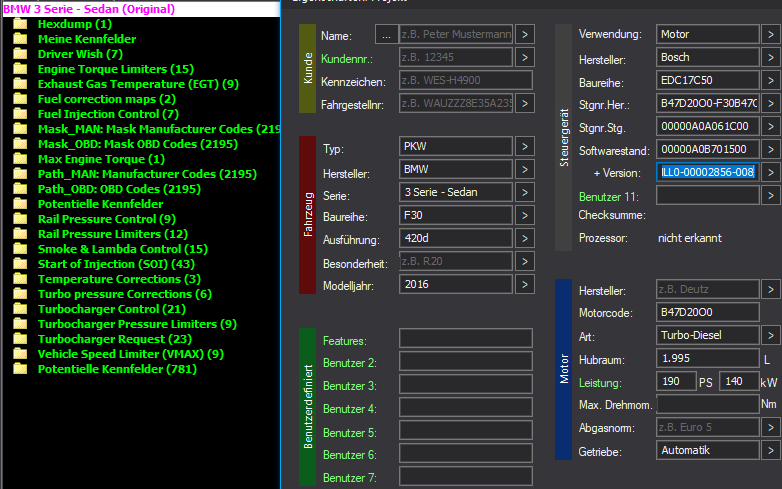Open the arrow dropdown for Ausführung 420d
The height and width of the screenshot is (489, 782).
(x=525, y=238)
